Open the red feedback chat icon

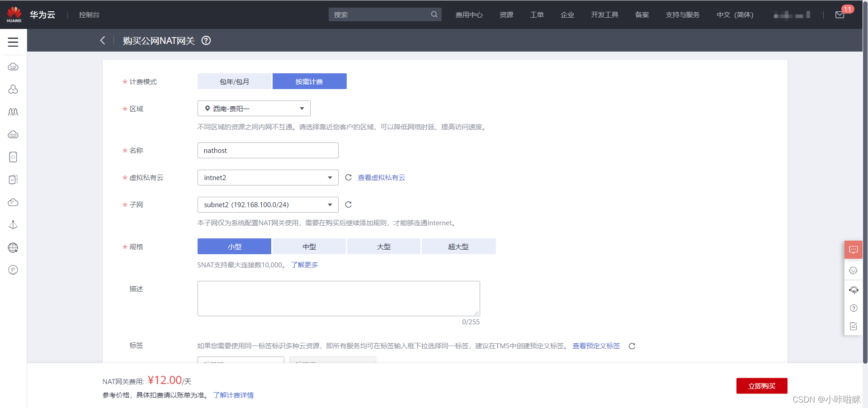pyautogui.click(x=853, y=249)
